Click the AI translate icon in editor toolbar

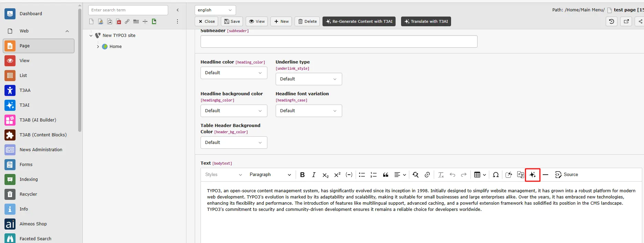point(521,175)
